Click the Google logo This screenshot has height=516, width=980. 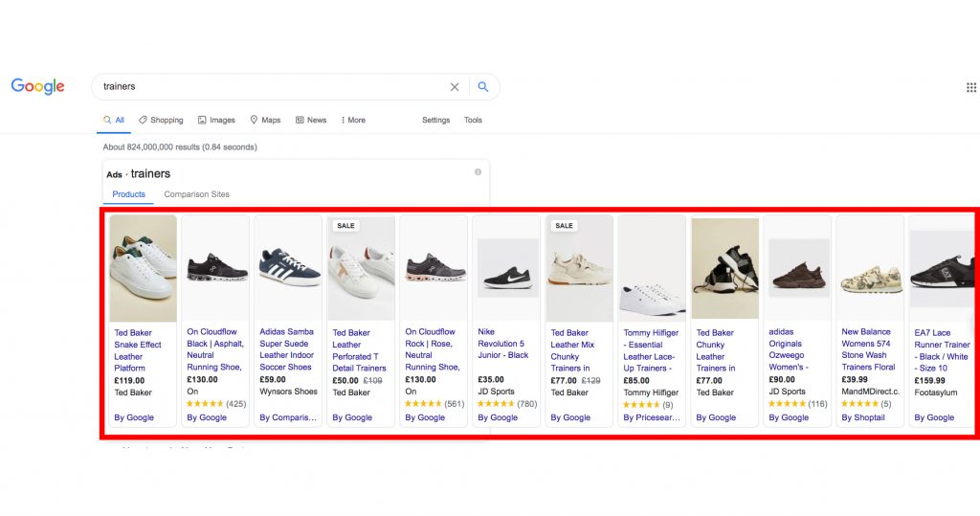tap(37, 86)
